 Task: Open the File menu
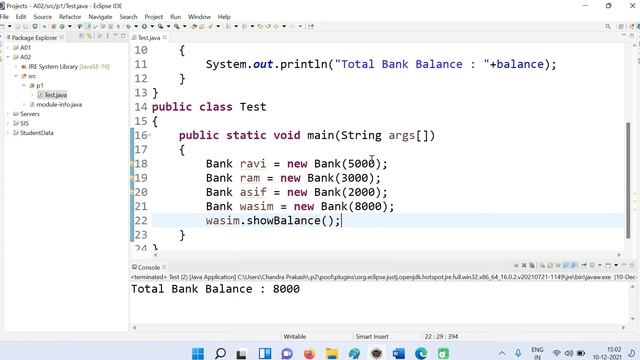click(4, 17)
